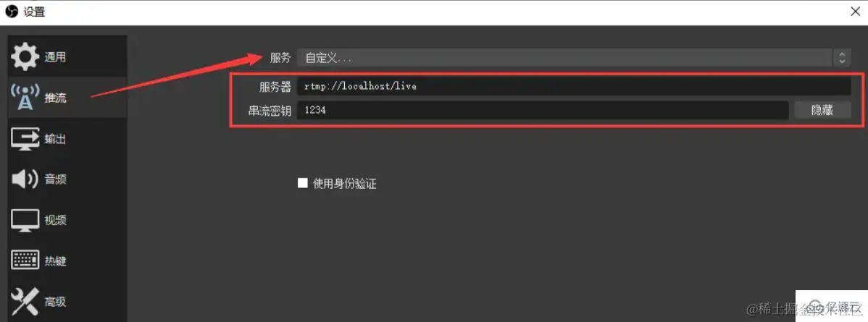This screenshot has width=868, height=322.
Task: Enable the 使用身份验证 checkbox
Action: 302,183
